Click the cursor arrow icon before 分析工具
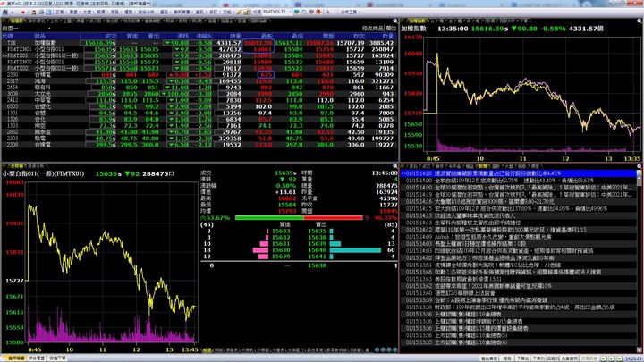 [327, 12]
